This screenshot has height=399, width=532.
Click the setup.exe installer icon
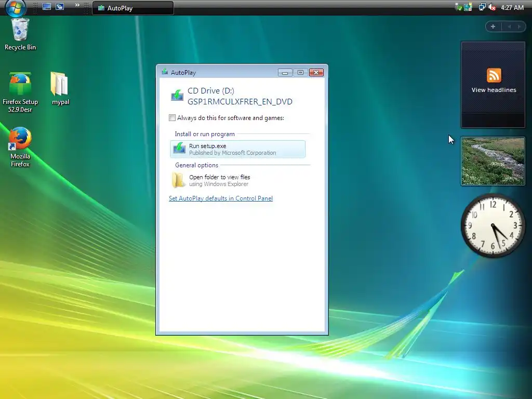click(179, 148)
